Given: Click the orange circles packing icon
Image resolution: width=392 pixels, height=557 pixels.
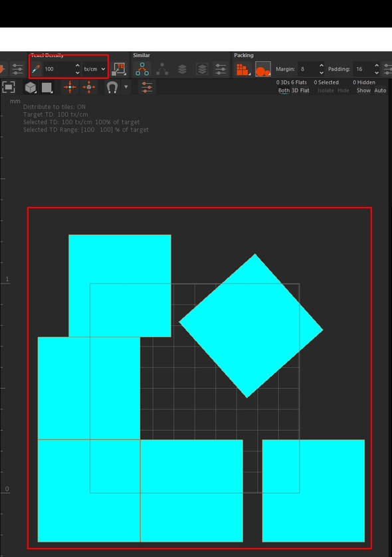Looking at the screenshot, I should pos(262,69).
